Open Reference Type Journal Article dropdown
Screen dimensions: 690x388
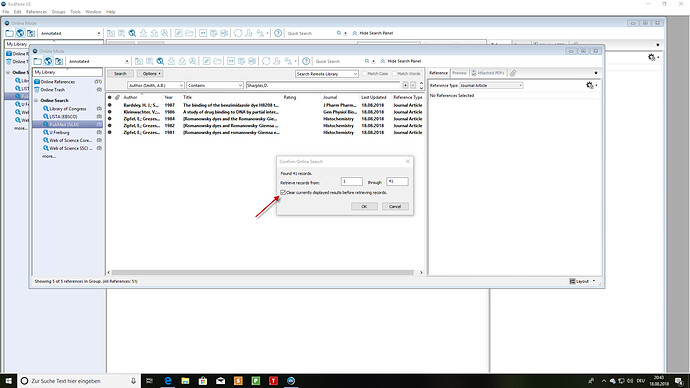click(491, 85)
